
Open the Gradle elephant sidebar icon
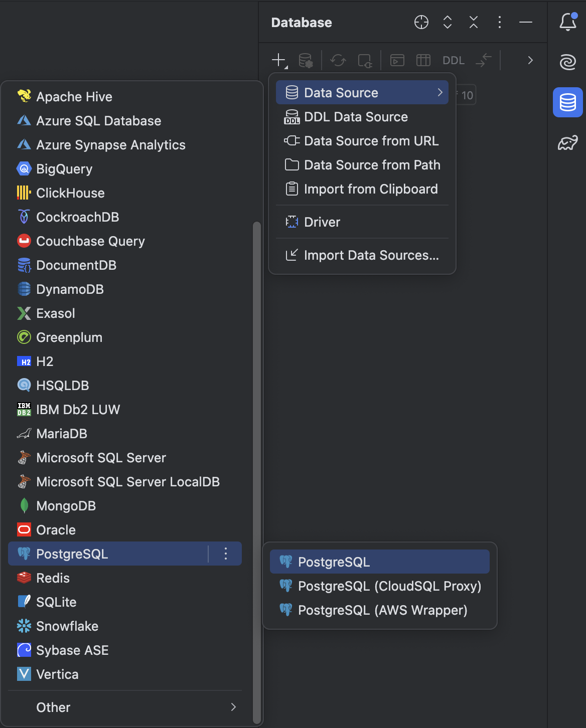pos(568,143)
